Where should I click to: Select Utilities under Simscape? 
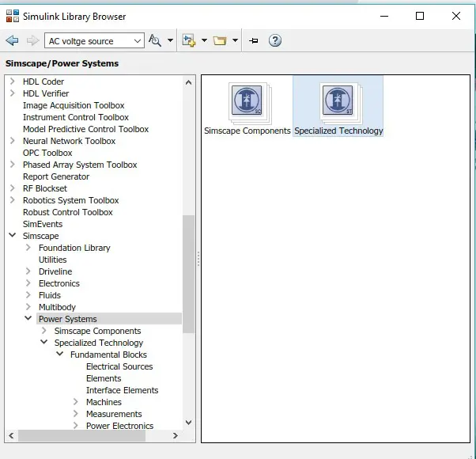click(x=52, y=260)
